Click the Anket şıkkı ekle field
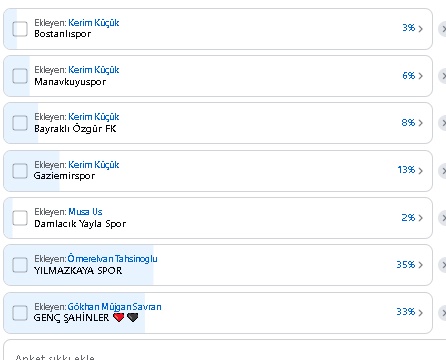This screenshot has height=360, width=446. [224, 350]
